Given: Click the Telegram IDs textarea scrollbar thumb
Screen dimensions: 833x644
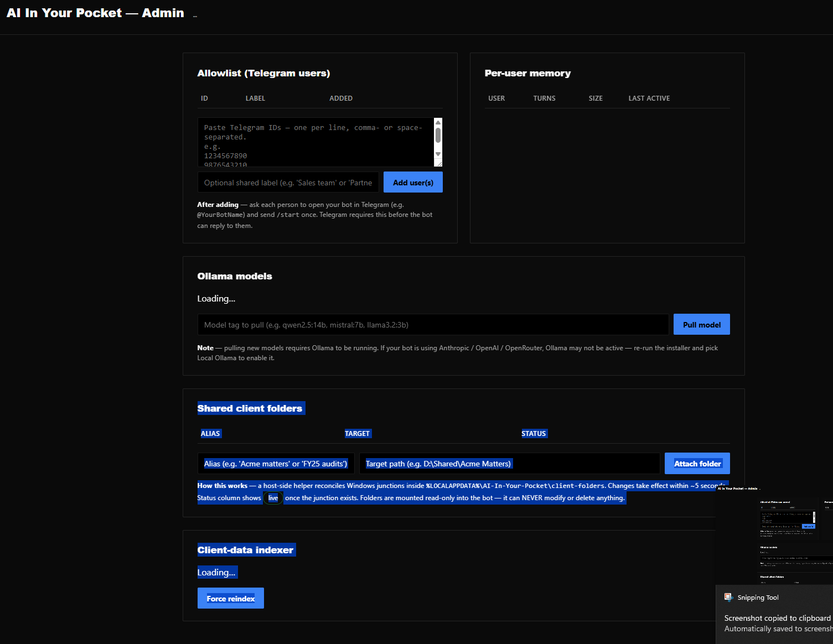Looking at the screenshot, I should [x=438, y=135].
